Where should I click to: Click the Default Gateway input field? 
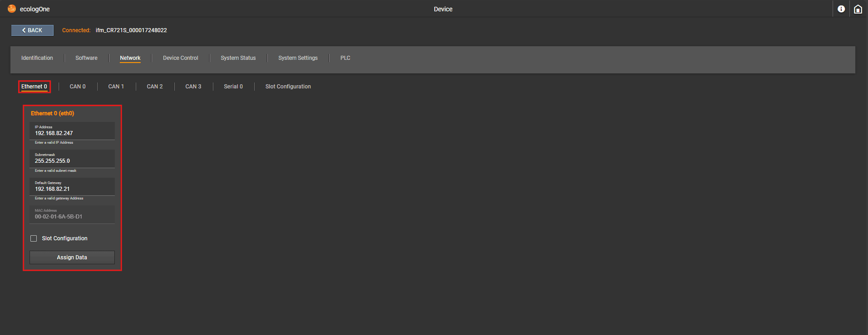pyautogui.click(x=72, y=189)
